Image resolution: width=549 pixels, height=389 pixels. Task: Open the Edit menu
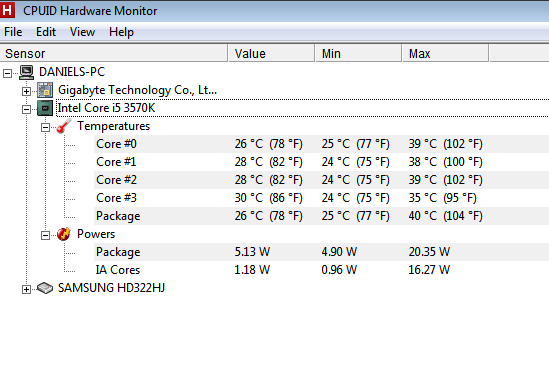[x=46, y=32]
